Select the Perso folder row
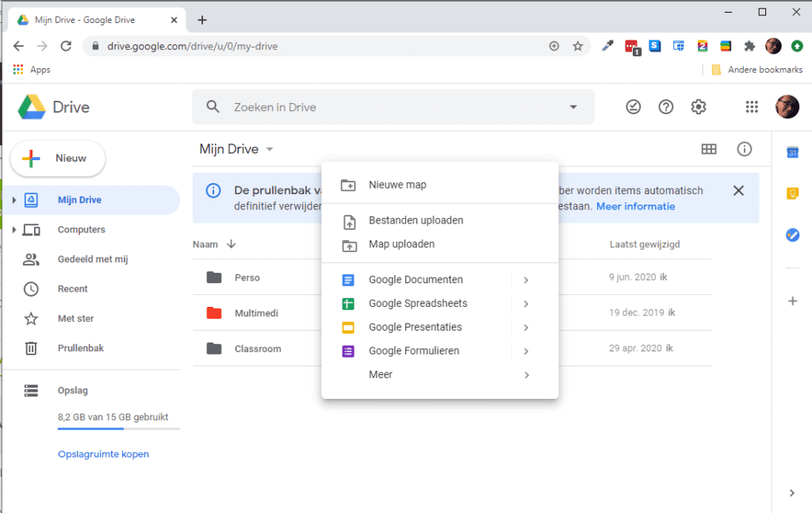Viewport: 812px width, 513px height. pos(451,278)
